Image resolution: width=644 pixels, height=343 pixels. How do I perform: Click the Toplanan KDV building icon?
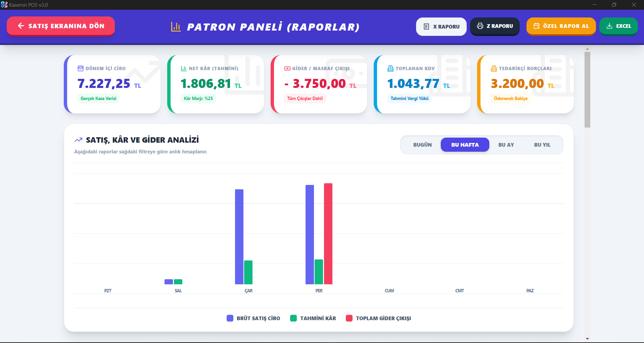[x=390, y=68]
